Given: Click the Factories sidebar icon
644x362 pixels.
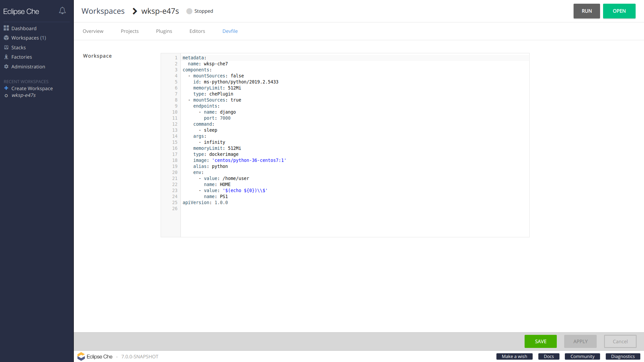Looking at the screenshot, I should click(x=6, y=57).
